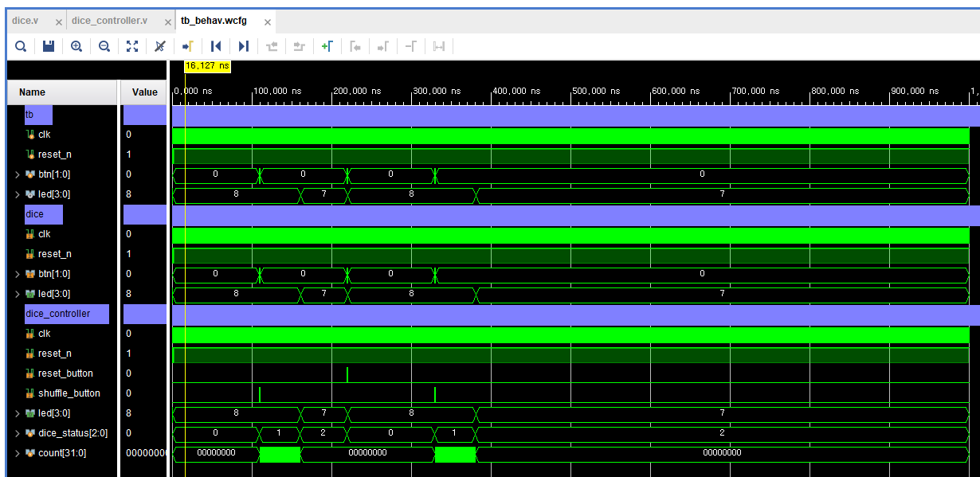Screen dimensions: 980x477
Task: Jump to time zero
Action: tap(215, 46)
